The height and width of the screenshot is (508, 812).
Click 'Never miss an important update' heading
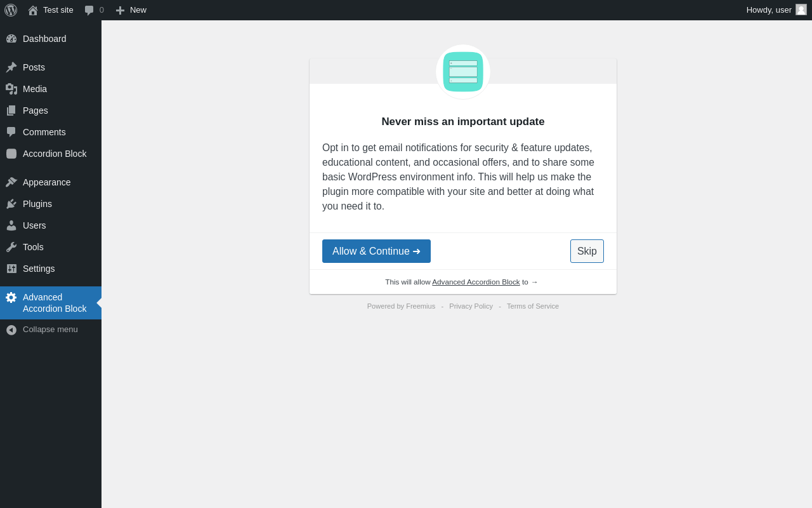[463, 121]
